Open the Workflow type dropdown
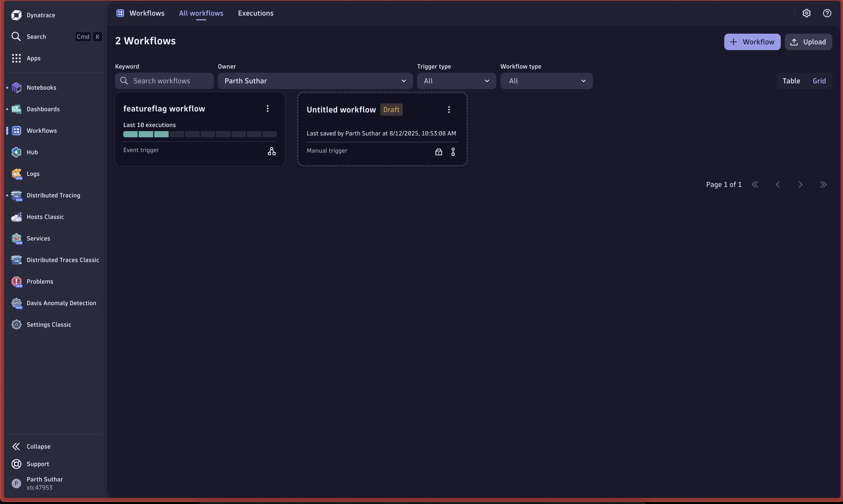Viewport: 843px width, 504px height. click(546, 80)
